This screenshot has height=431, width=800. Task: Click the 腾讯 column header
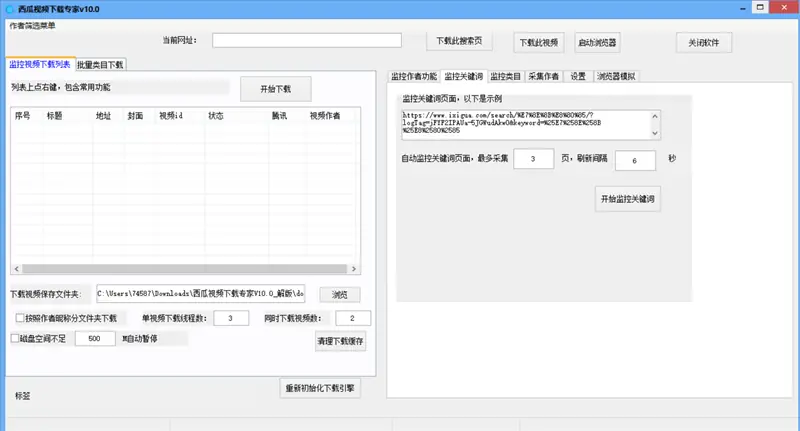279,116
